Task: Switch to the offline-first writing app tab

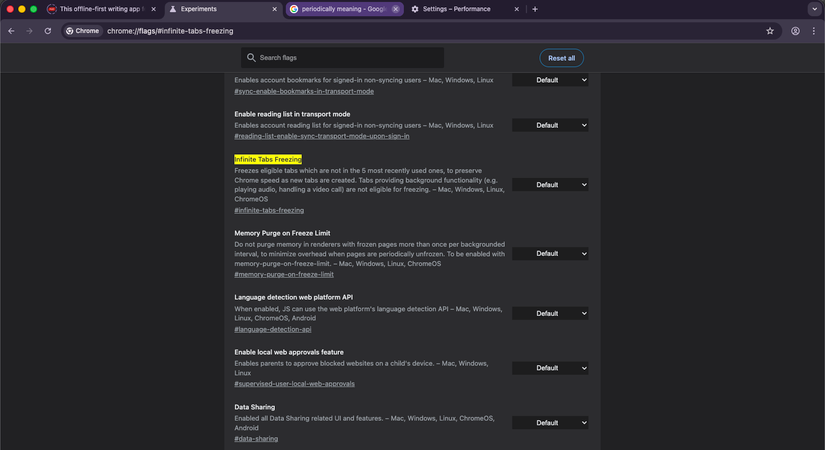Action: click(x=100, y=9)
